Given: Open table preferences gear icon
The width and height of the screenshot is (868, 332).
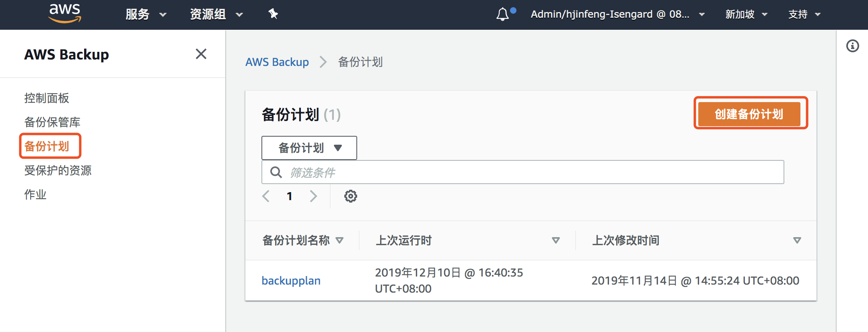Looking at the screenshot, I should (x=351, y=196).
